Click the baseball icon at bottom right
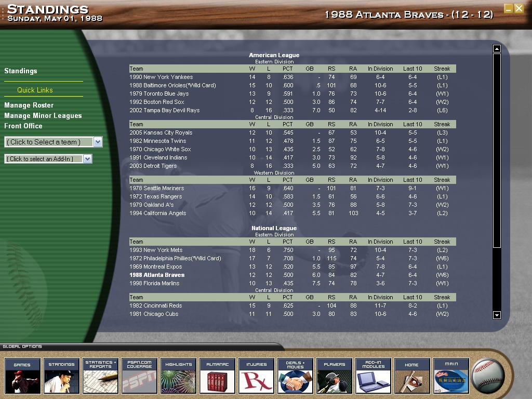This screenshot has height=399, width=532. pyautogui.click(x=488, y=376)
